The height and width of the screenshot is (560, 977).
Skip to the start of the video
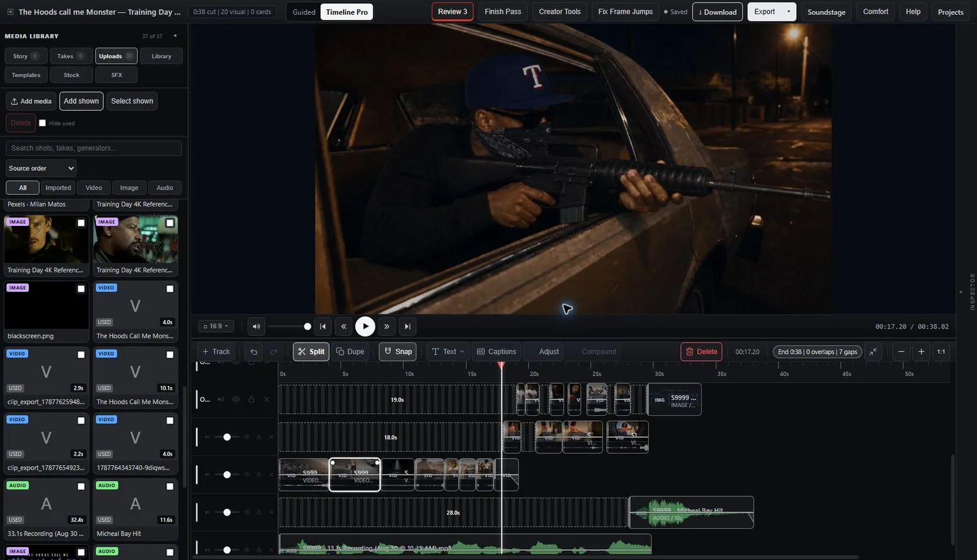point(323,327)
